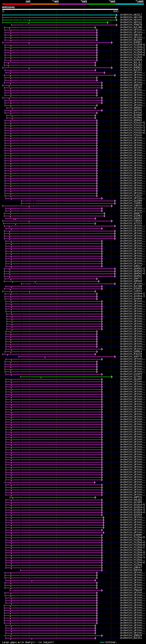146x644 pixels.
Task: Click the UniRef100_B2CZB7 label
Action: coord(131,87)
